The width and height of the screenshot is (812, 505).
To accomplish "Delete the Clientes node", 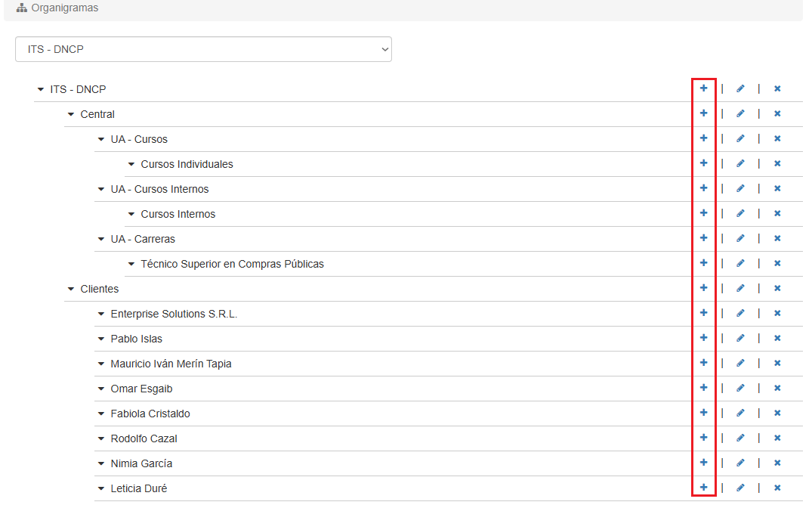I will point(776,288).
